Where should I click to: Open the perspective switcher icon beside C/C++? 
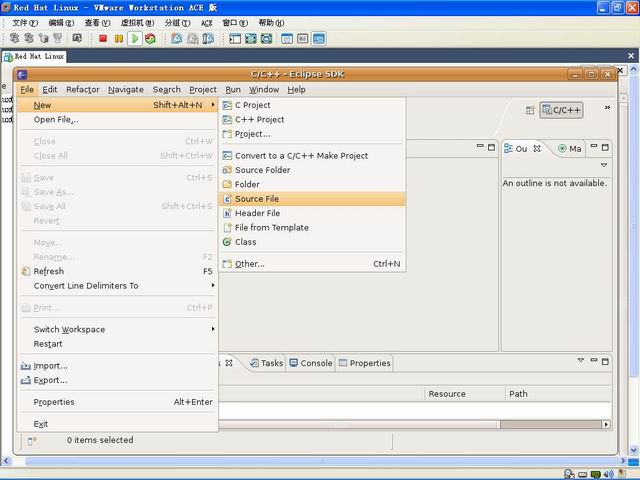[x=530, y=110]
